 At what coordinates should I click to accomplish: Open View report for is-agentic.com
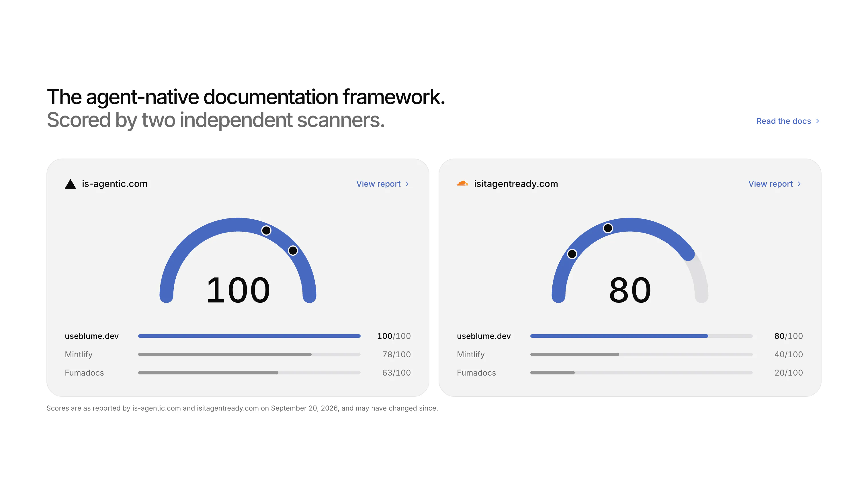click(382, 184)
